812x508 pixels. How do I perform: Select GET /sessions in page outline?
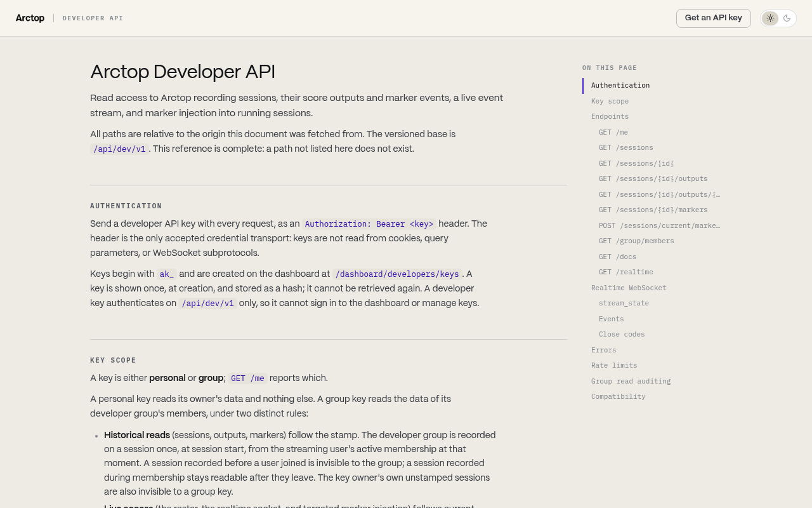[x=625, y=148]
